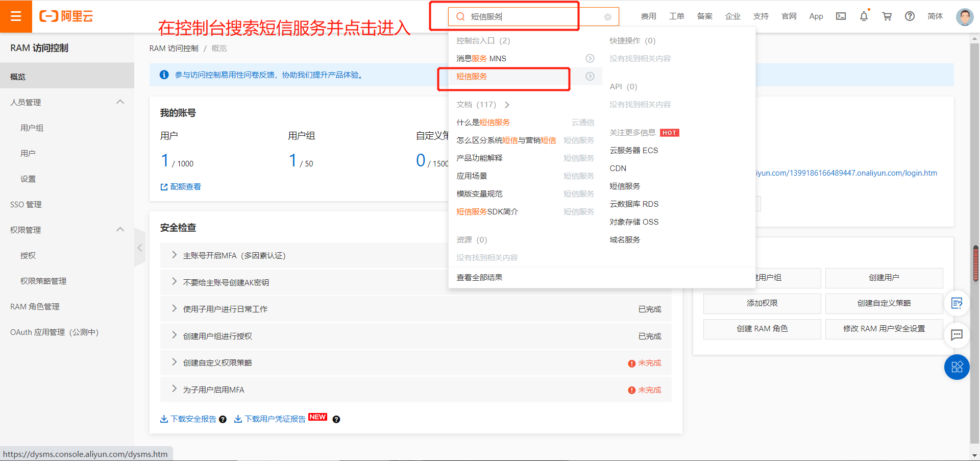Switch language via 简体
This screenshot has width=980, height=461.
tap(935, 16)
